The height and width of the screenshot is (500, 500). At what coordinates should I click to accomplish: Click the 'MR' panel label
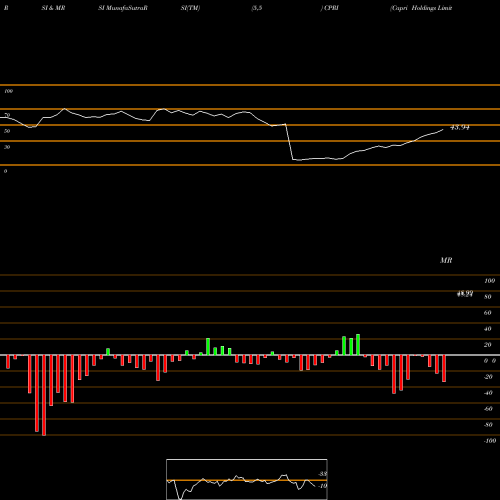click(x=446, y=260)
